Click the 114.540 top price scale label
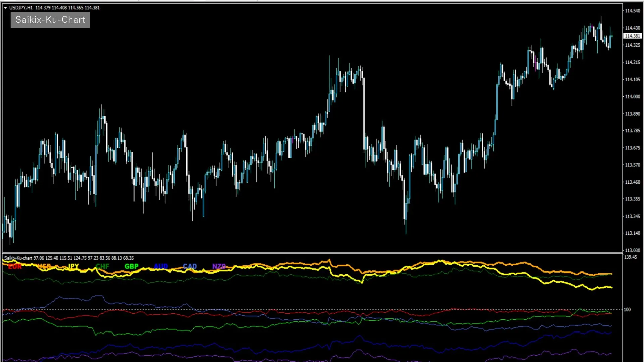The image size is (644, 362). click(633, 11)
